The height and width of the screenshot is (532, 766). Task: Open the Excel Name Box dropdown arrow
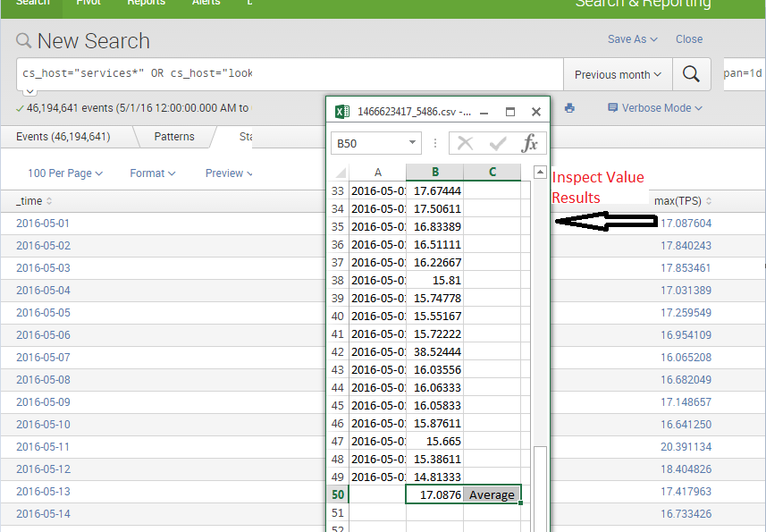coord(412,143)
